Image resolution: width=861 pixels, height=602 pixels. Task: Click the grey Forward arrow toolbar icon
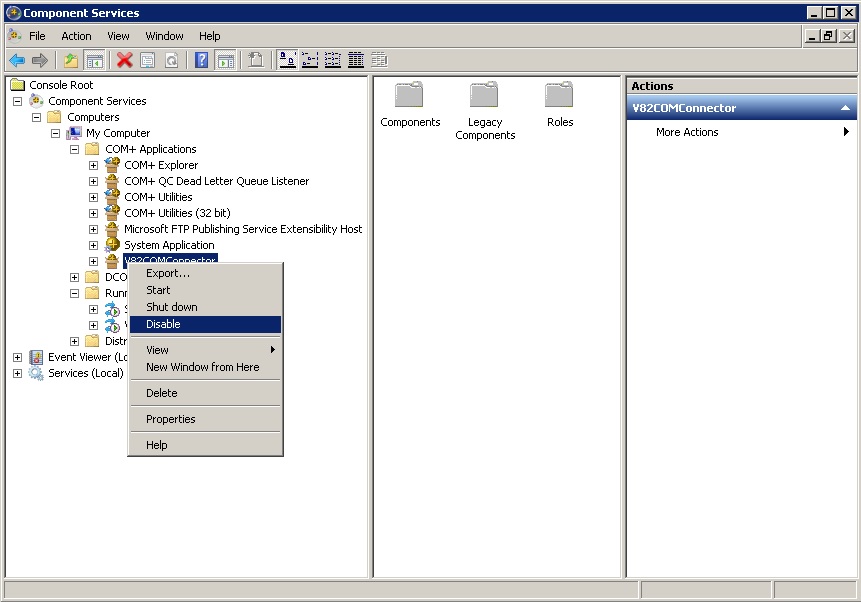pyautogui.click(x=40, y=60)
